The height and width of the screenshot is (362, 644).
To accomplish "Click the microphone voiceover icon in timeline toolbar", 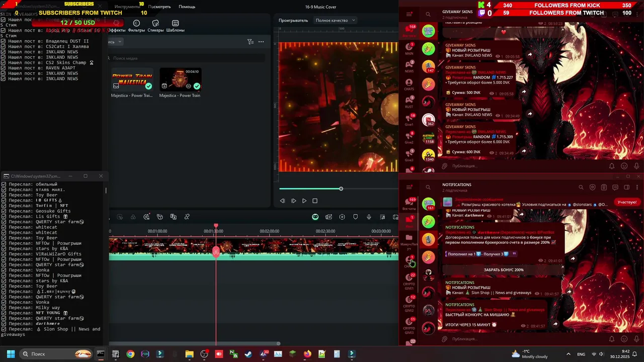I will click(369, 217).
